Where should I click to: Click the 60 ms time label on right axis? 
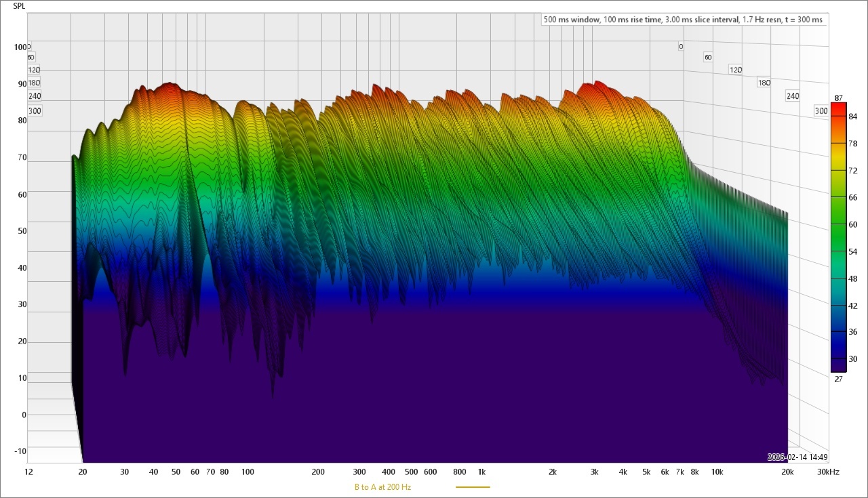pyautogui.click(x=708, y=58)
